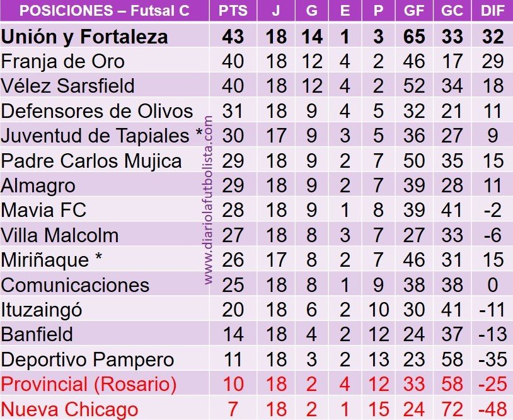Click the Vélez Sarsfield team name

[67, 86]
